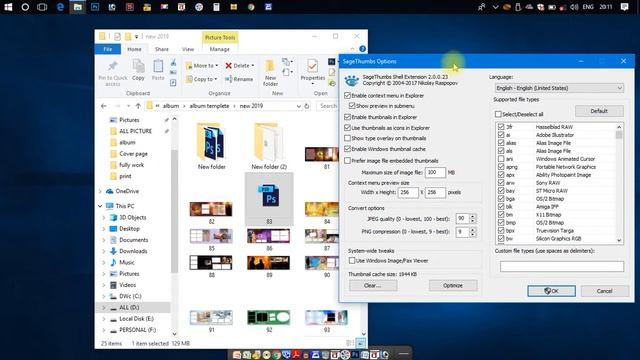640x360 pixels.
Task: Open OneDrive in the navigation pane
Action: click(127, 191)
